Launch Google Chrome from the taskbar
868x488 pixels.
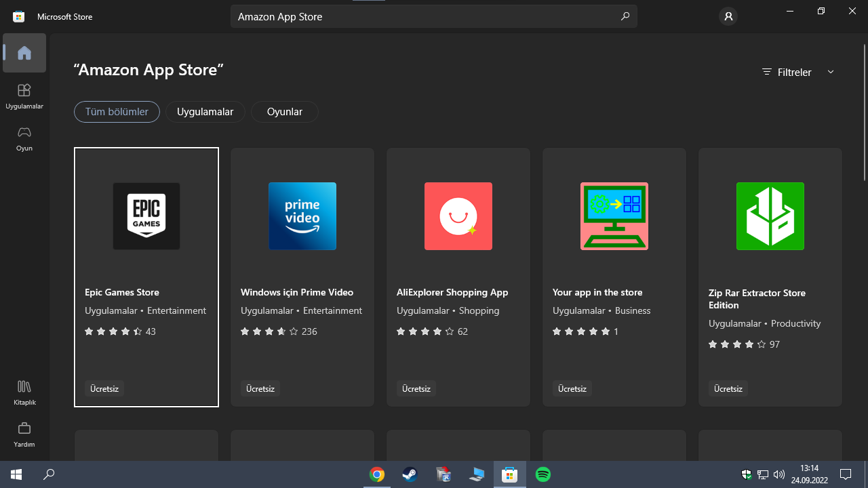click(377, 474)
